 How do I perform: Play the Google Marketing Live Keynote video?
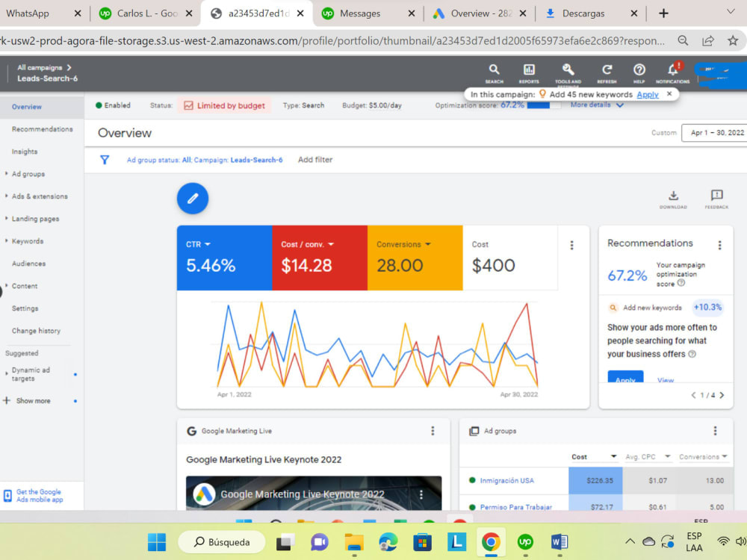tap(314, 494)
